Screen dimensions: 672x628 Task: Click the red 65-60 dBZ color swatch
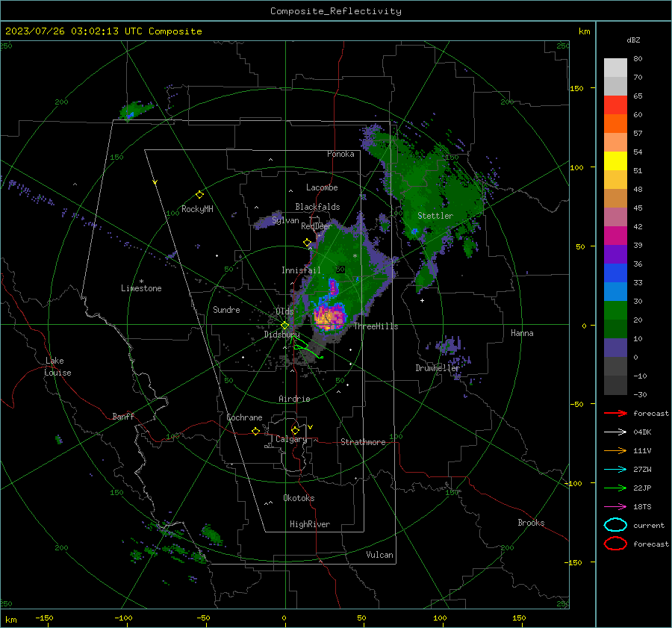pos(615,105)
